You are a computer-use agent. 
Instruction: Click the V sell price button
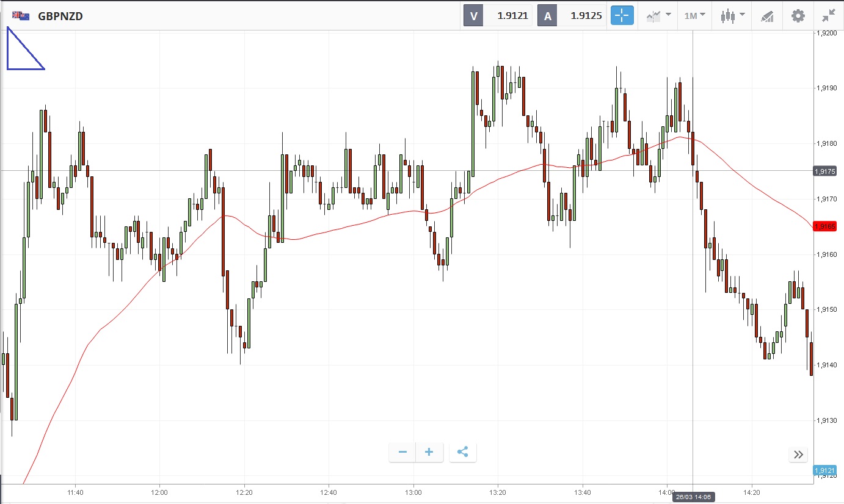tap(498, 16)
